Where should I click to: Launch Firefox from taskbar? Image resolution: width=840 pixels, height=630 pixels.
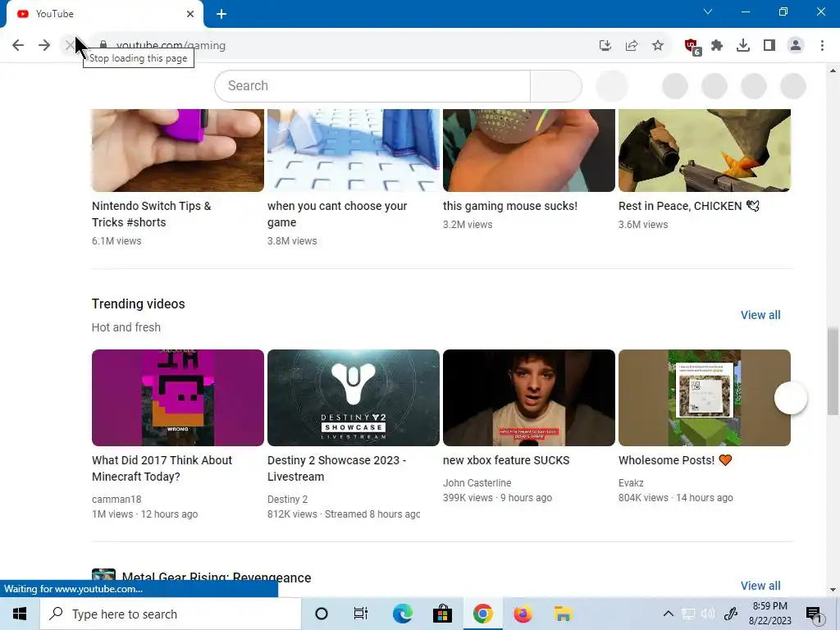pyautogui.click(x=523, y=614)
